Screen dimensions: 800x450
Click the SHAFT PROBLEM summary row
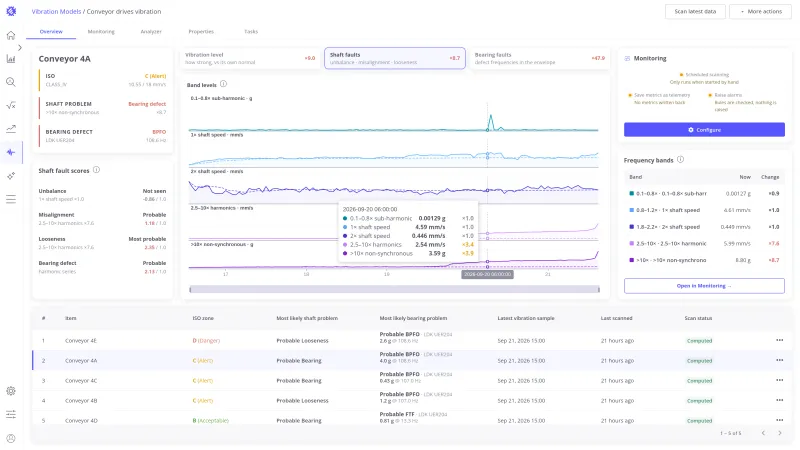[x=103, y=108]
